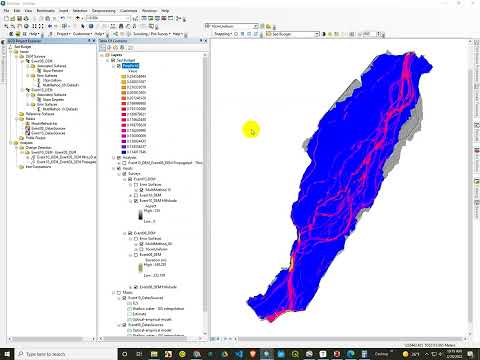Image resolution: width=480 pixels, height=360 pixels.
Task: Open the File menu
Action: (x=6, y=11)
